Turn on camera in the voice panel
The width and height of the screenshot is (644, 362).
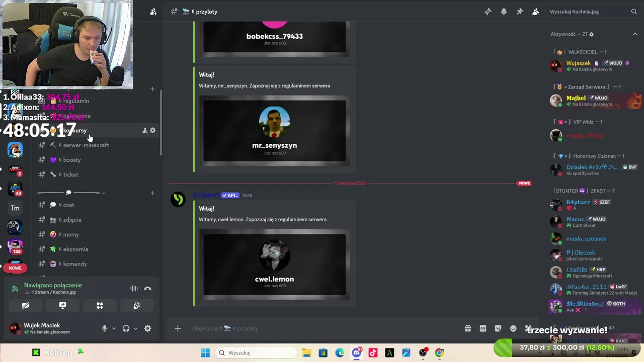pos(26,305)
